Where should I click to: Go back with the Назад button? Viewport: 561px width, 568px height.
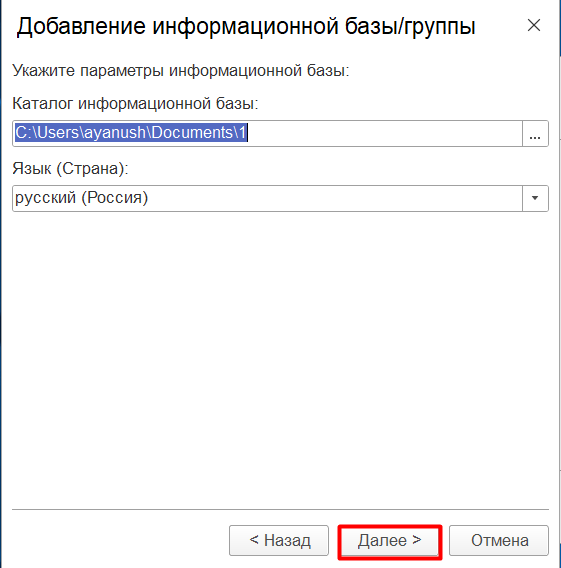[279, 540]
